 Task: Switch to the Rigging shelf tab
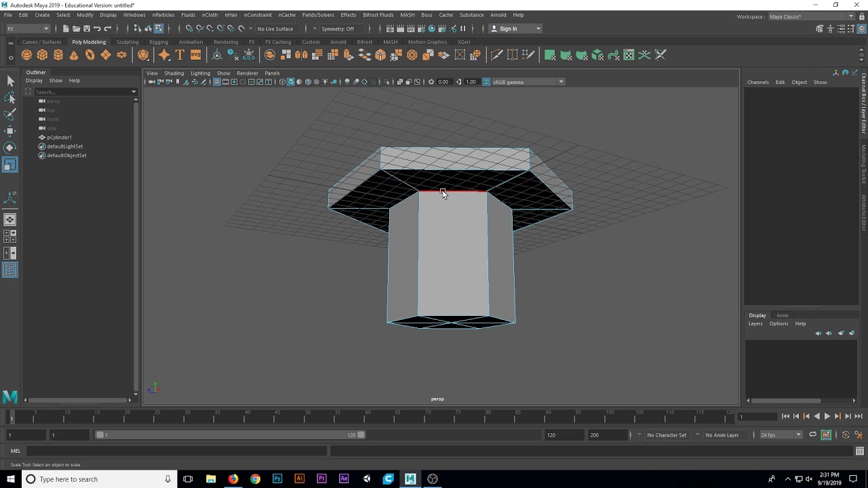tap(159, 42)
